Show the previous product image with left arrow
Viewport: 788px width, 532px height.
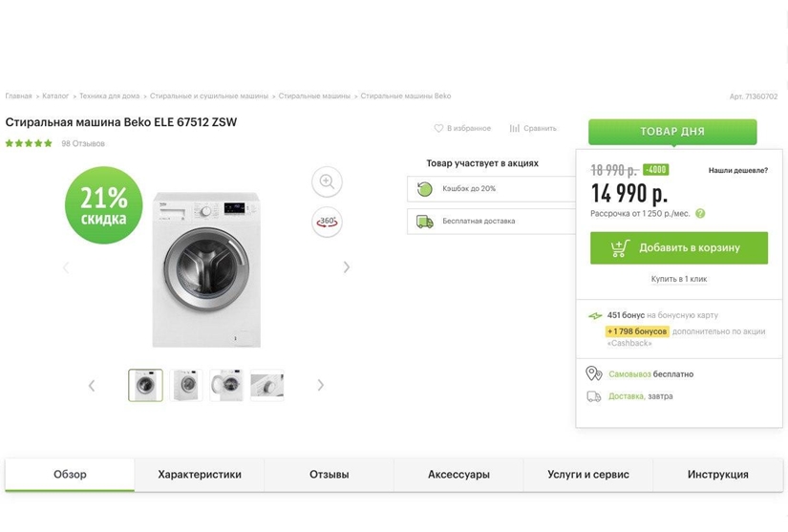coord(66,267)
